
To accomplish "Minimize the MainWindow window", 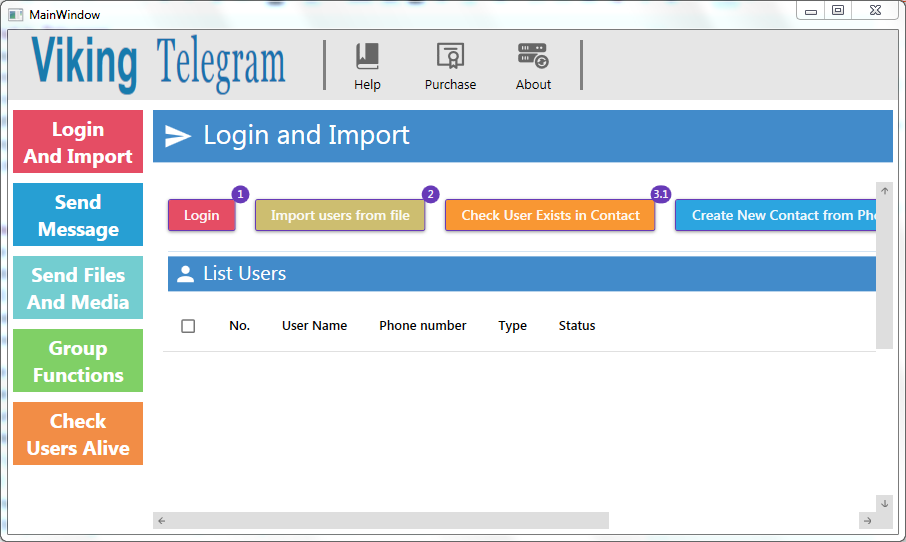I will click(811, 10).
